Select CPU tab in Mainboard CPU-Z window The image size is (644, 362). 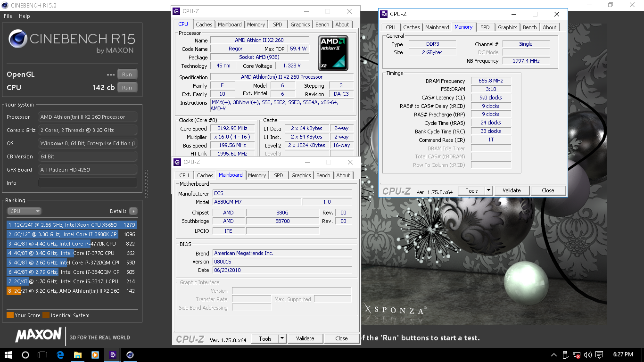(x=184, y=175)
